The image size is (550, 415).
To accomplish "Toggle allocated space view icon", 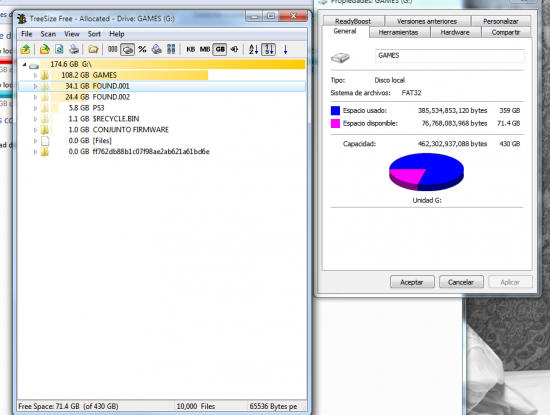I will point(127,49).
